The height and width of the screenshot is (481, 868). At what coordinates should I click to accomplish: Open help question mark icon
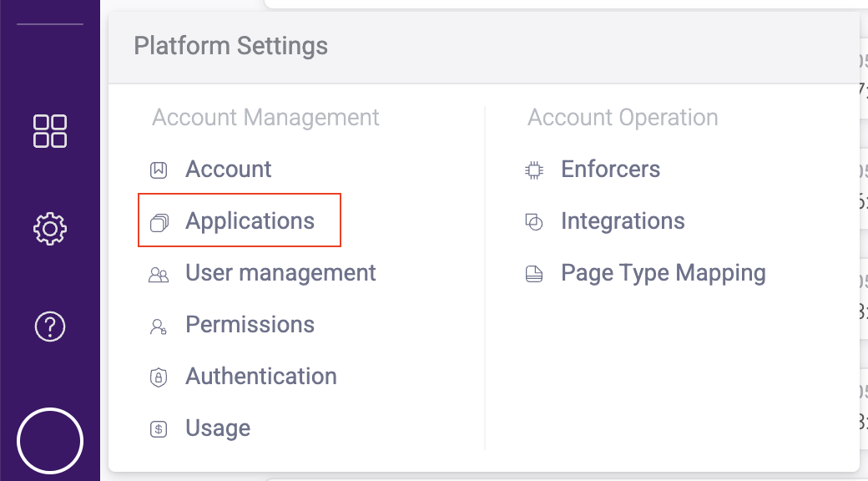50,326
